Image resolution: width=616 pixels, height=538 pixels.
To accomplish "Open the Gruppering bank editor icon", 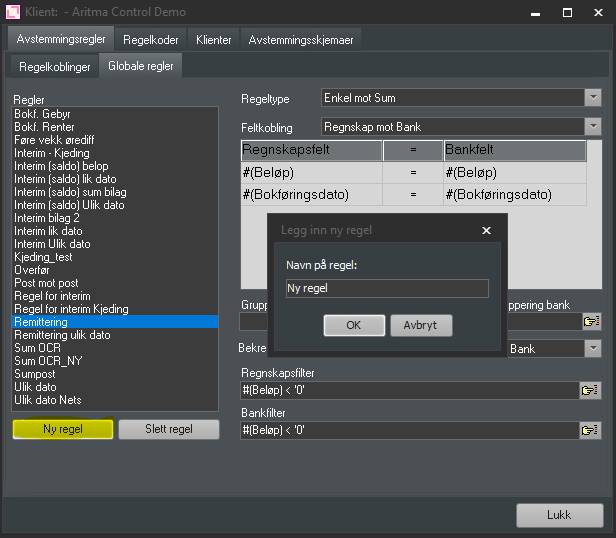I will tap(591, 322).
